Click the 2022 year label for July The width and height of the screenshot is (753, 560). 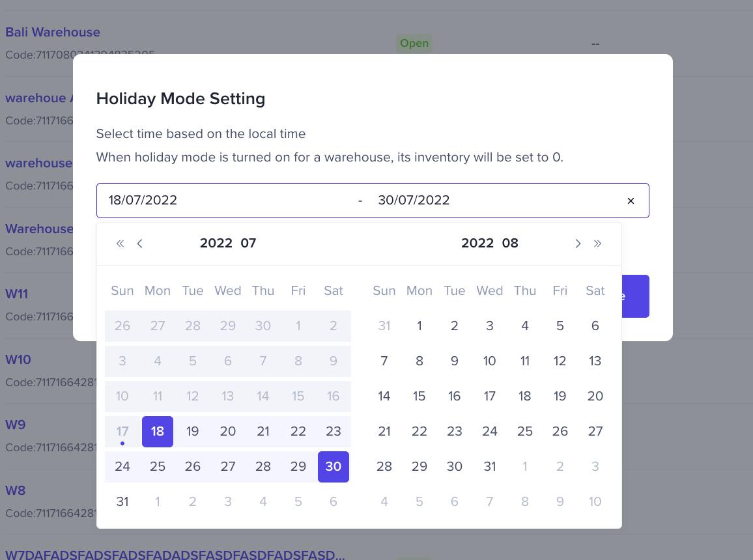click(216, 244)
